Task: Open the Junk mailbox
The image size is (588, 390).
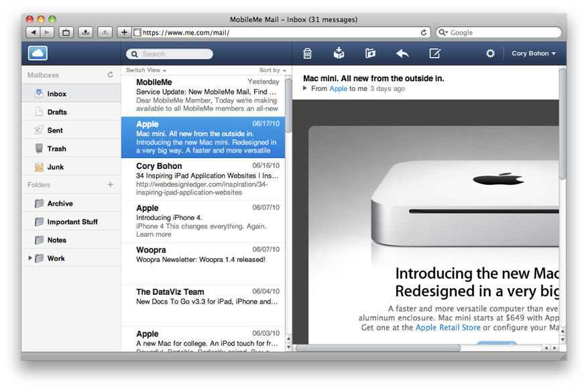Action: point(71,166)
